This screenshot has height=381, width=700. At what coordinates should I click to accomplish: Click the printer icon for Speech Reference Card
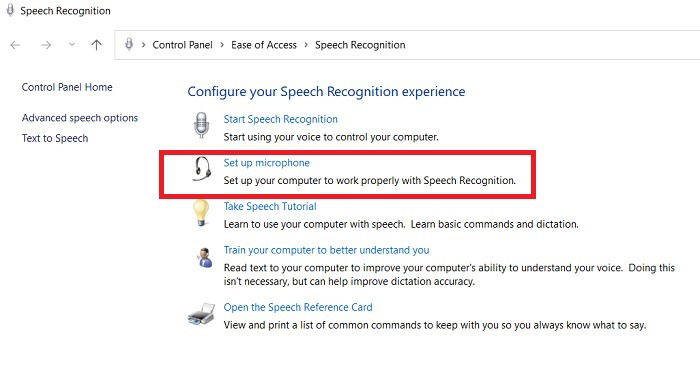point(201,314)
